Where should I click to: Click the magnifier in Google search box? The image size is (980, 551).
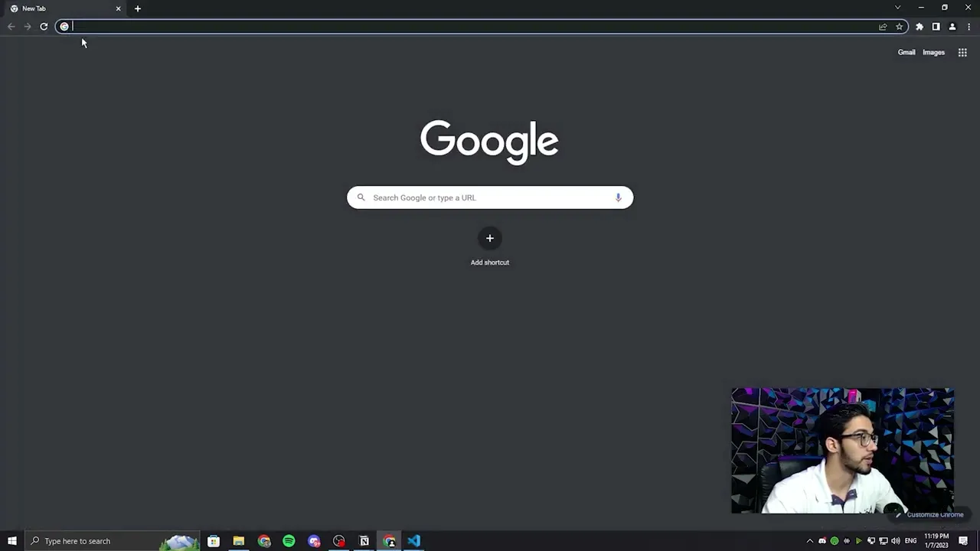click(361, 197)
